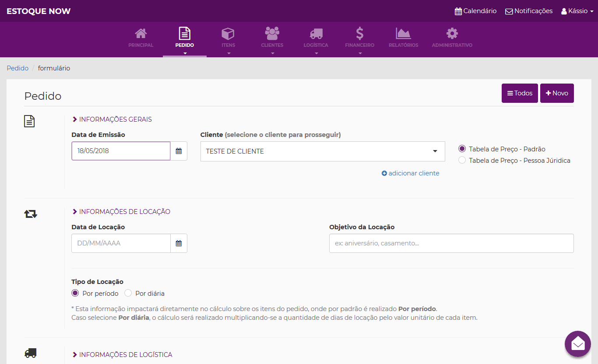Expand the Logística menu caret

[316, 53]
